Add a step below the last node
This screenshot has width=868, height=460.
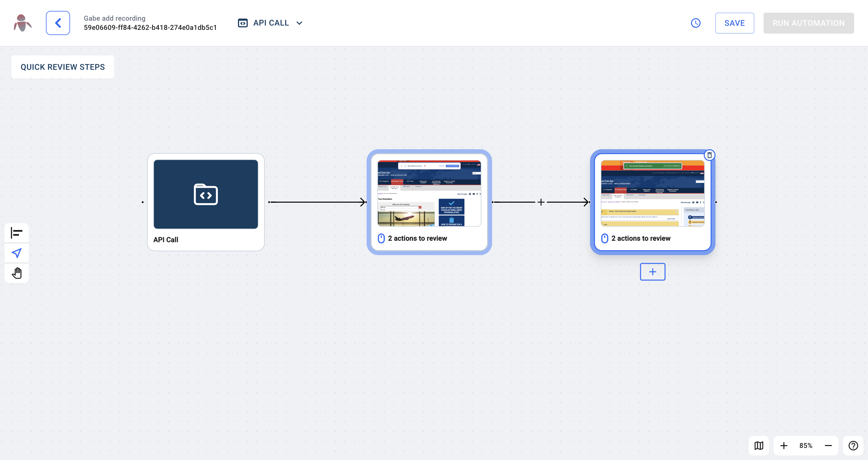click(x=652, y=272)
